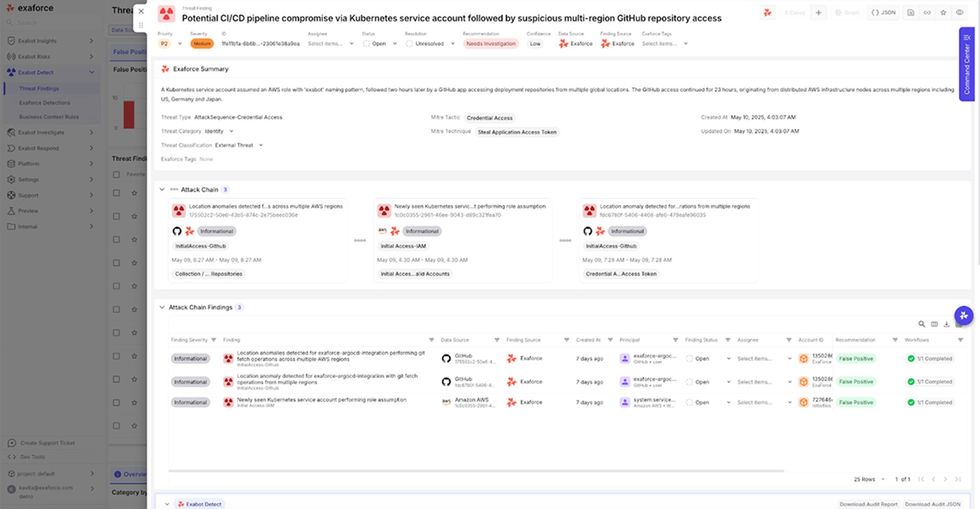Filter the Recommendation column
Image resolution: width=980 pixels, height=509 pixels.
[x=895, y=340]
